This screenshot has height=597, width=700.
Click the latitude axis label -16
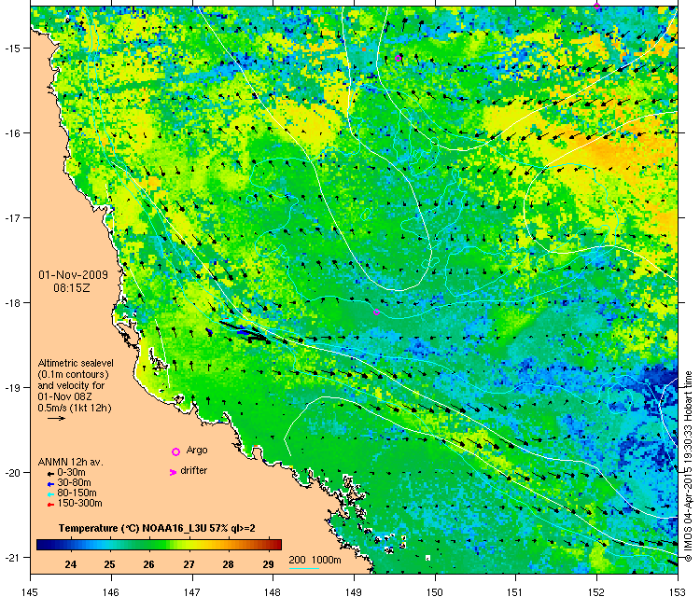tap(11, 133)
